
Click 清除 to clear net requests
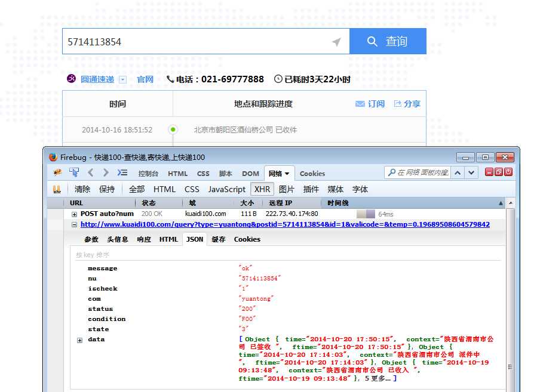pos(82,189)
